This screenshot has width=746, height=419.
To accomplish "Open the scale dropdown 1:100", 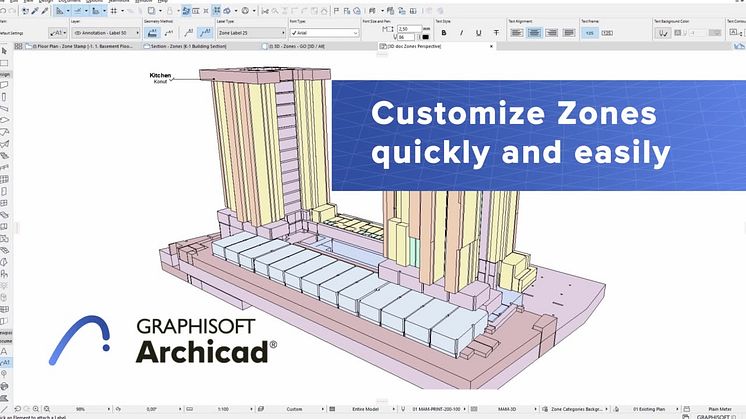I will (x=223, y=409).
